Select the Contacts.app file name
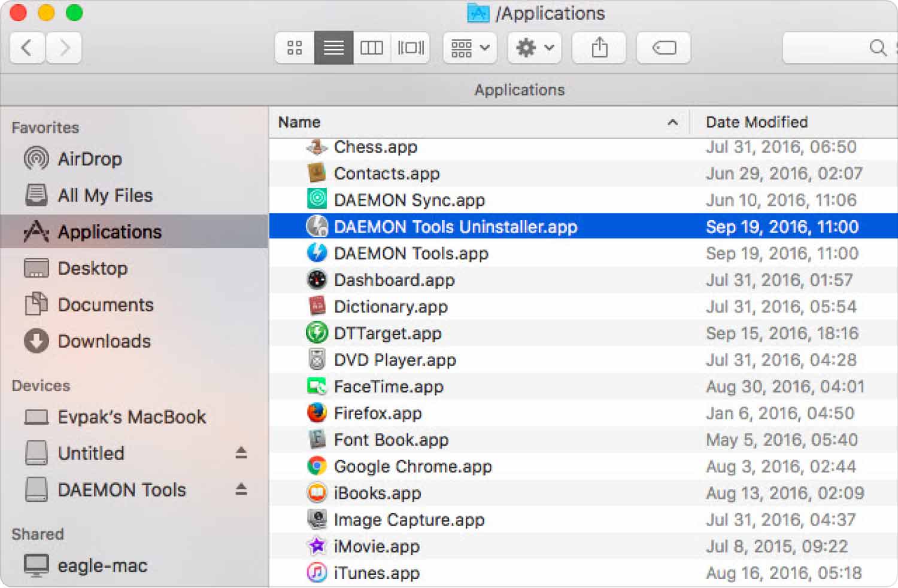The height and width of the screenshot is (588, 898). (387, 173)
